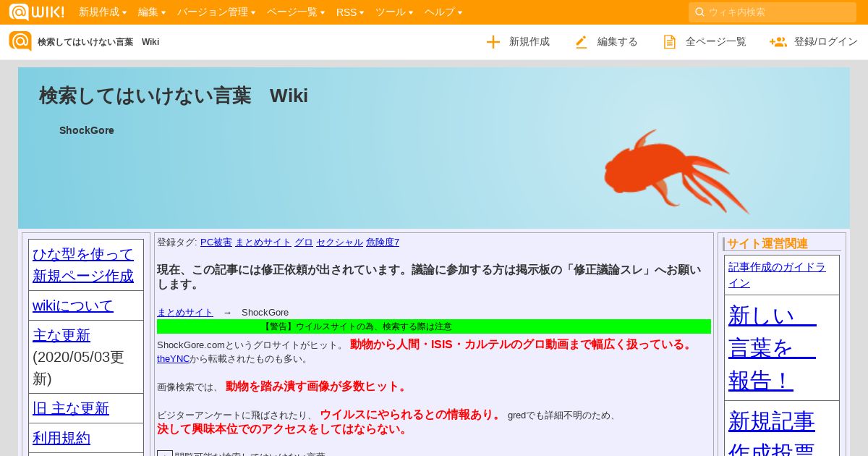
Task: Open the まとめサイト tag link
Action: 263,242
